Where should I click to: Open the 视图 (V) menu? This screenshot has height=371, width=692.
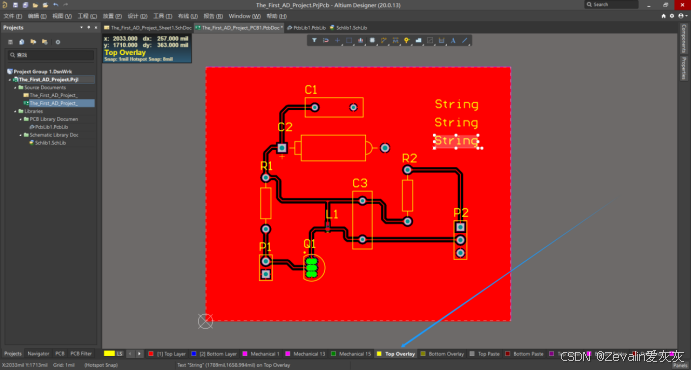click(62, 16)
